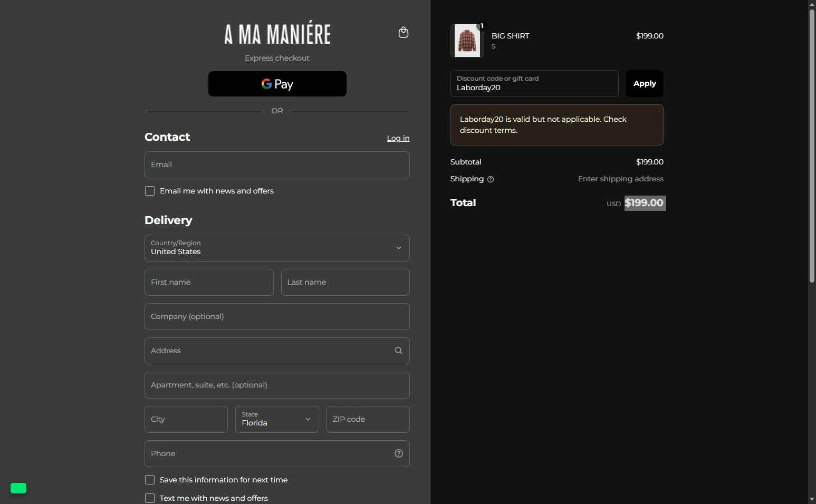Click the ZIP code field
Viewport: 816px width, 504px height.
pyautogui.click(x=368, y=419)
